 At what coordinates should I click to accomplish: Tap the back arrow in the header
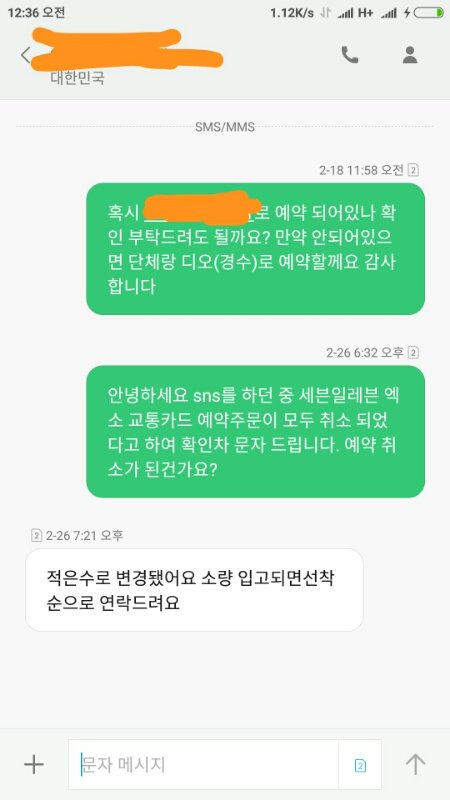tap(25, 55)
